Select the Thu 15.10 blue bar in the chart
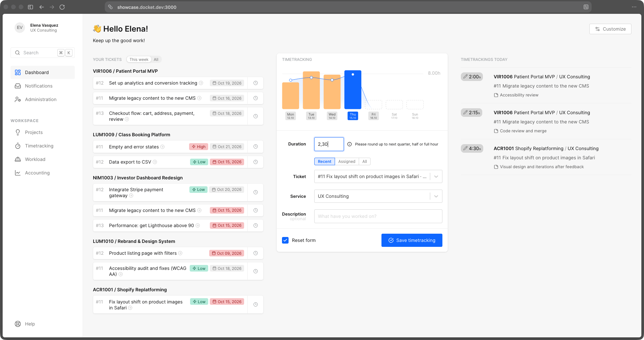 pyautogui.click(x=353, y=90)
